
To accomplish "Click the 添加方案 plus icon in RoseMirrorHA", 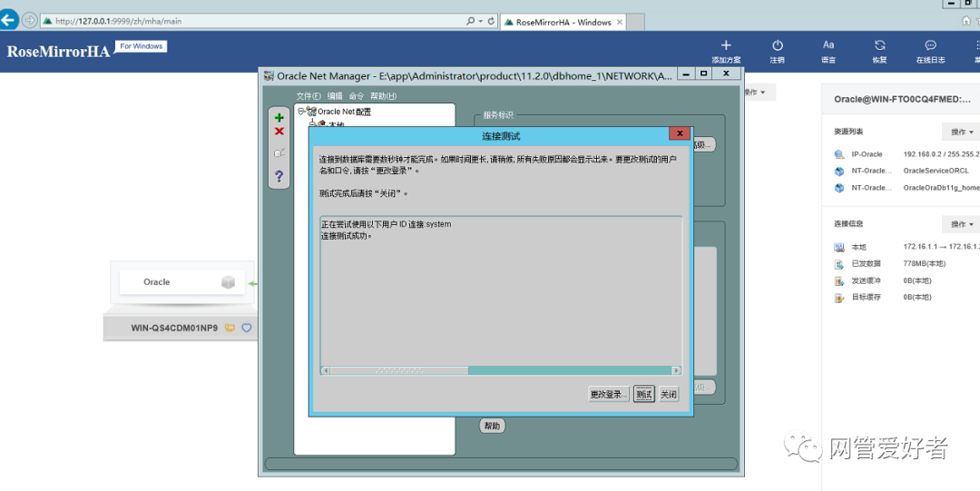I will pos(726,45).
